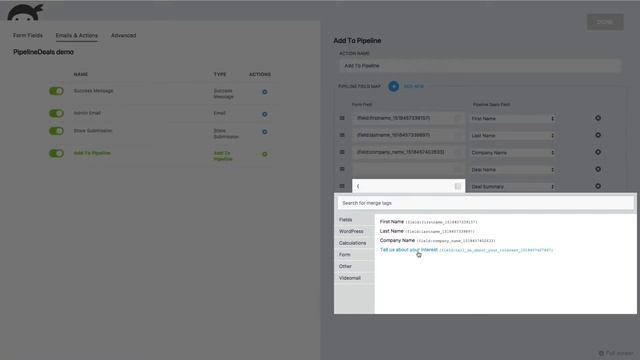Grab drag handle of Last Name mapping row
The width and height of the screenshot is (640, 360).
[x=342, y=135]
